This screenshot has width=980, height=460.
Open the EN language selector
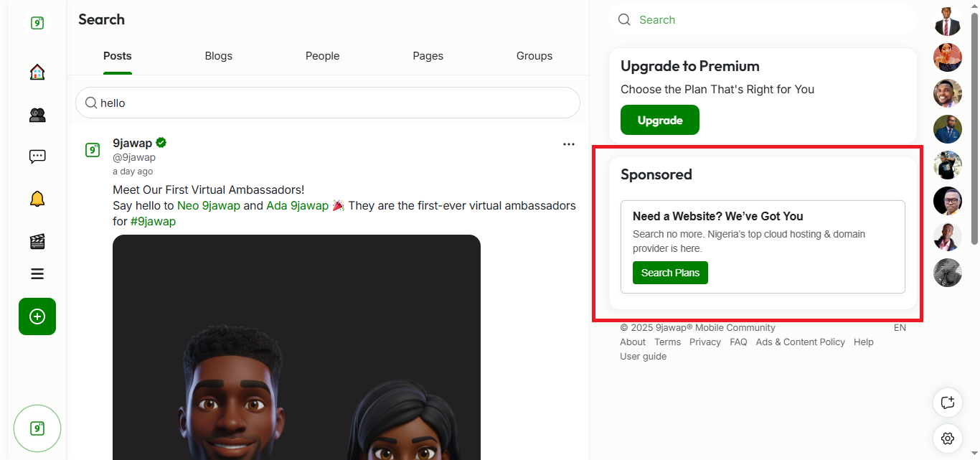coord(900,328)
